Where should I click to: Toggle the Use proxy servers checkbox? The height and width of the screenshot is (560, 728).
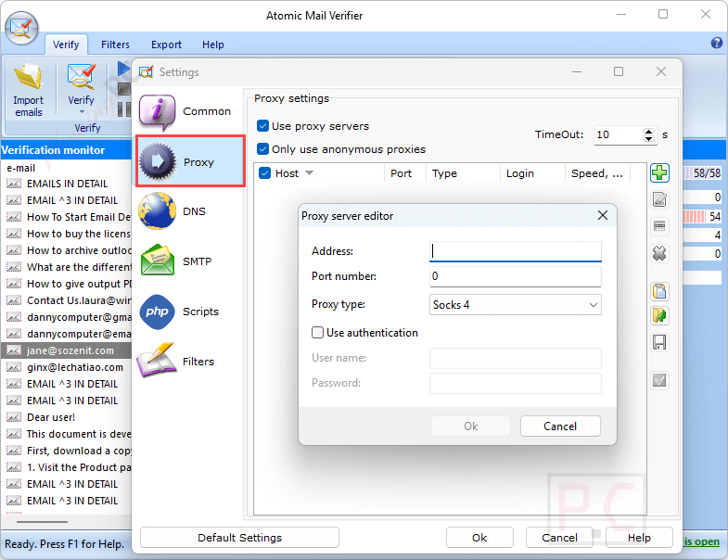coord(262,126)
